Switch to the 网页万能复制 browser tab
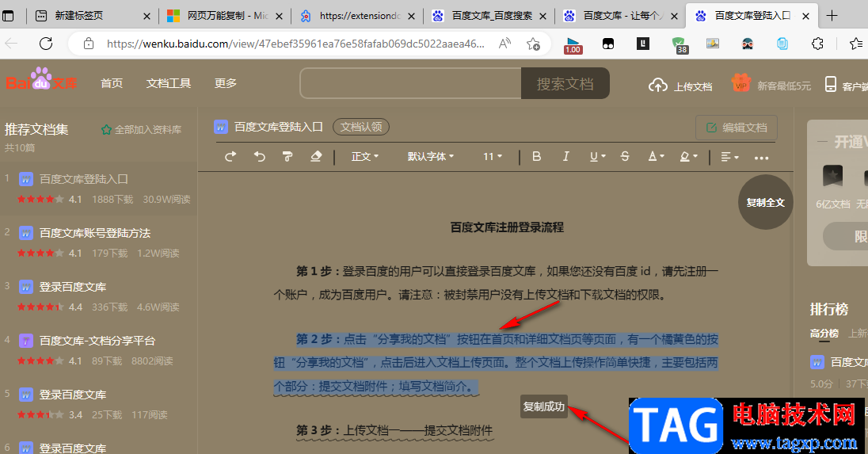868x454 pixels. 223,16
